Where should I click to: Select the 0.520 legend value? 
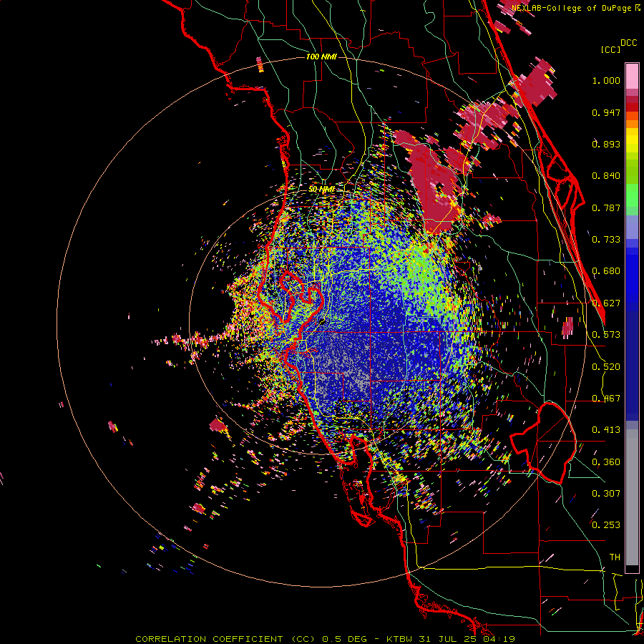coord(606,367)
